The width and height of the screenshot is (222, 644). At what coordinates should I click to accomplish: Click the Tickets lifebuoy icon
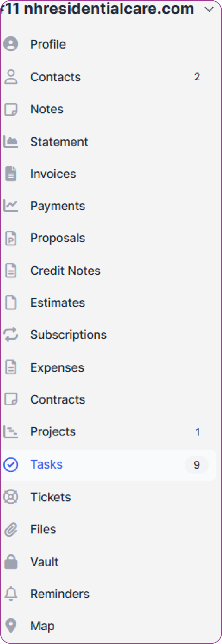tap(11, 497)
